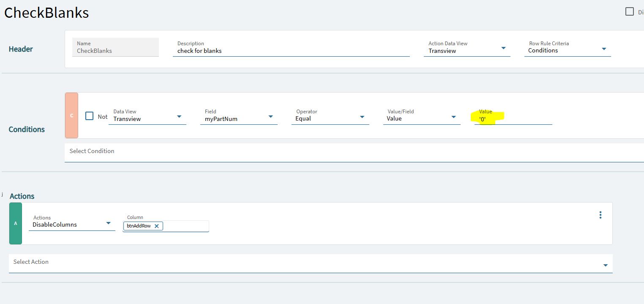Click inside the Column chip input box

[x=185, y=226]
